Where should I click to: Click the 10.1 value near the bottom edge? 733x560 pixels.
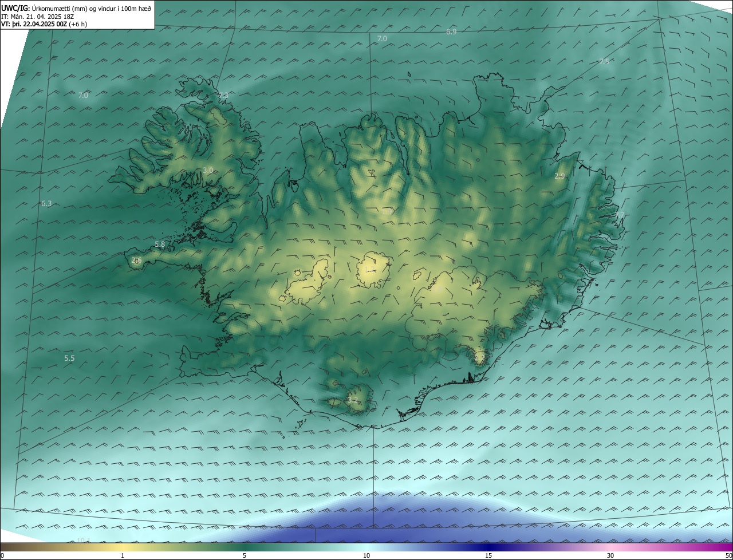(x=84, y=541)
